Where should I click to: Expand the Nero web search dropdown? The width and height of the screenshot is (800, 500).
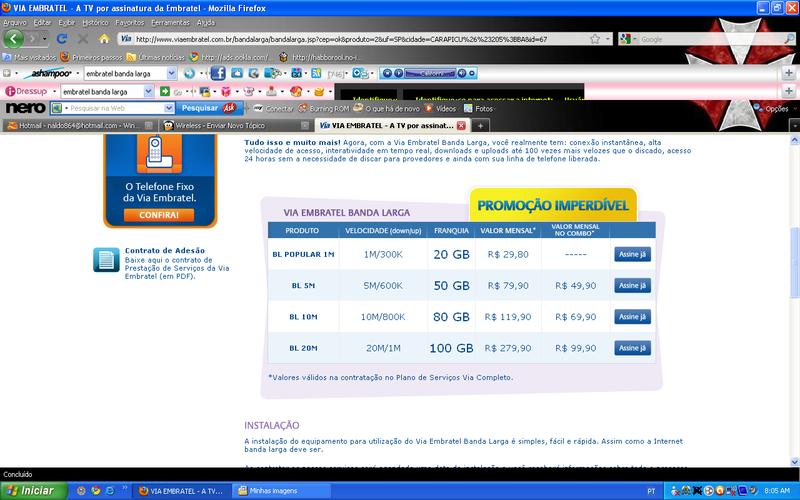(169, 108)
